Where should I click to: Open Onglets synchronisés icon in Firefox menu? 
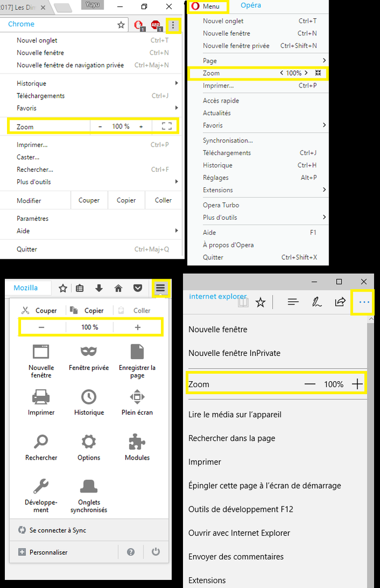(x=89, y=486)
